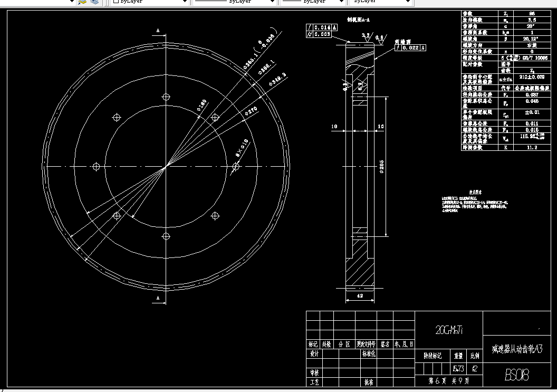Viewport: 557px width, 392px height.
Task: Select the 0.014 A tolerance frame
Action: pos(321,27)
